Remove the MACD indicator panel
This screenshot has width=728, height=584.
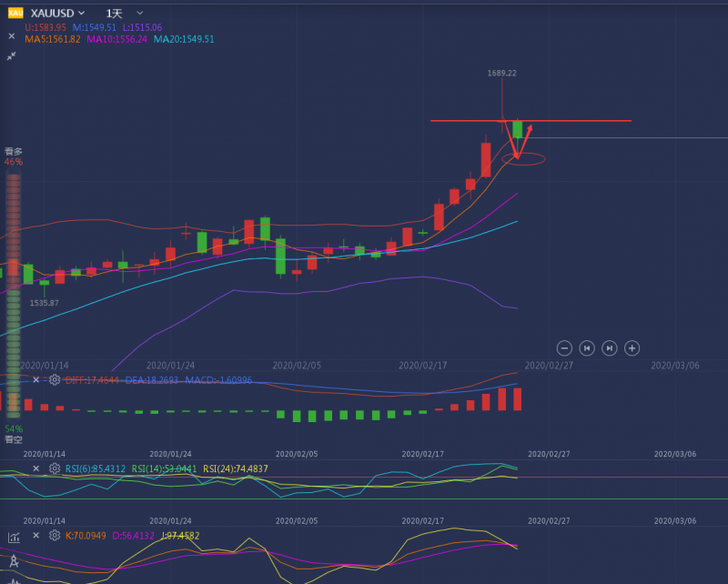(x=36, y=379)
